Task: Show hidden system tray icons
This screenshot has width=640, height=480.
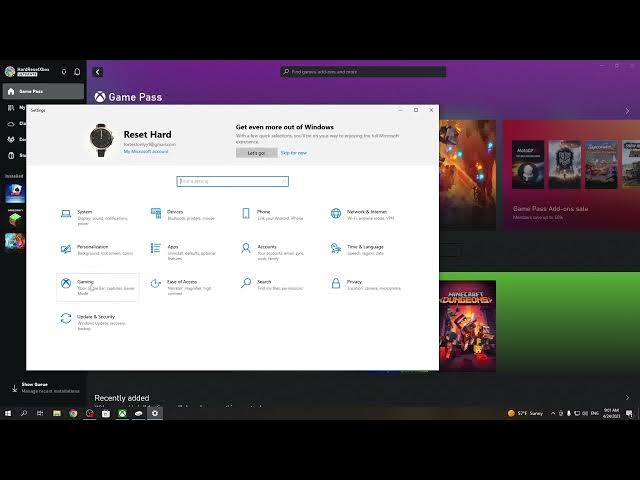Action: tap(553, 413)
